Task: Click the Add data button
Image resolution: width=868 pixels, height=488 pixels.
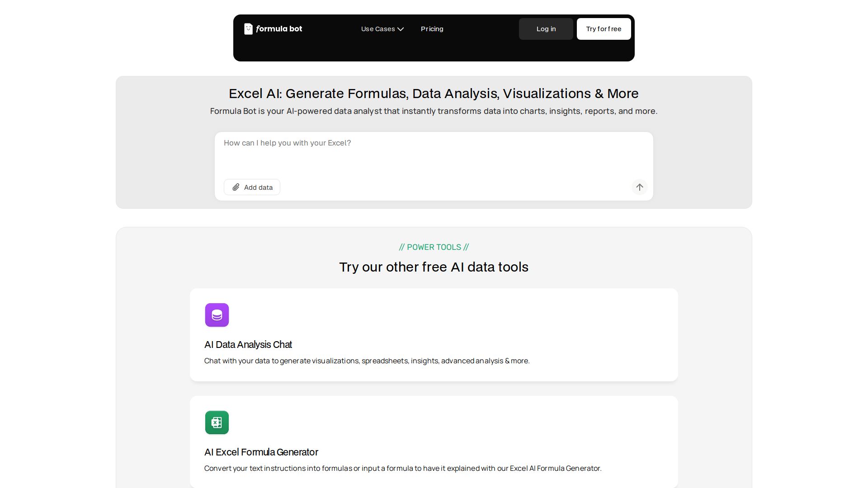Action: click(252, 187)
